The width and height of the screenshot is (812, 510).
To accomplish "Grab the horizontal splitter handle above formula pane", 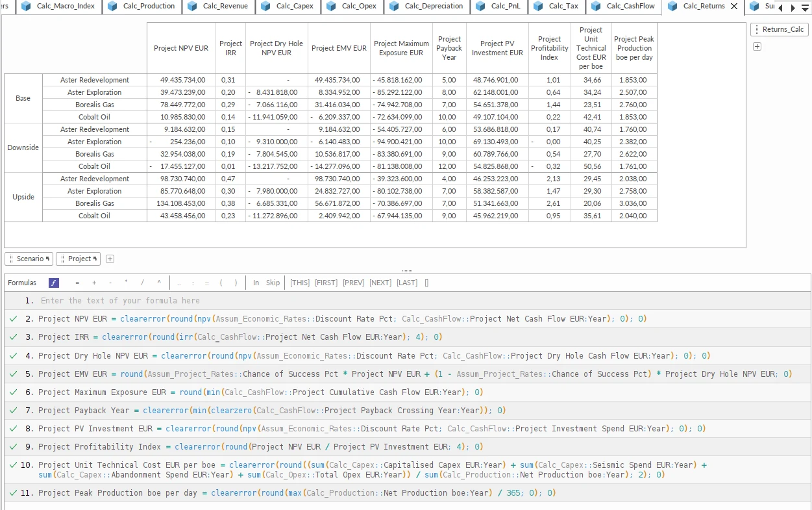I will coord(407,271).
